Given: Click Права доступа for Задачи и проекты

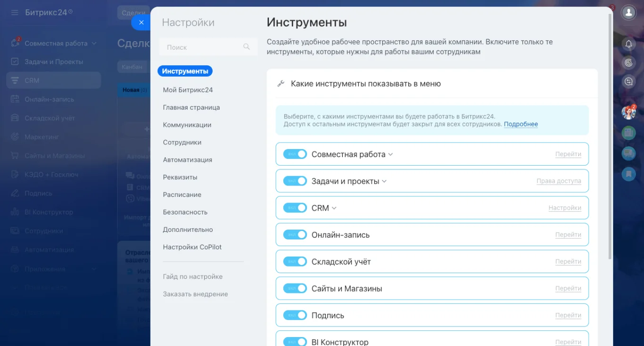Looking at the screenshot, I should click(559, 181).
